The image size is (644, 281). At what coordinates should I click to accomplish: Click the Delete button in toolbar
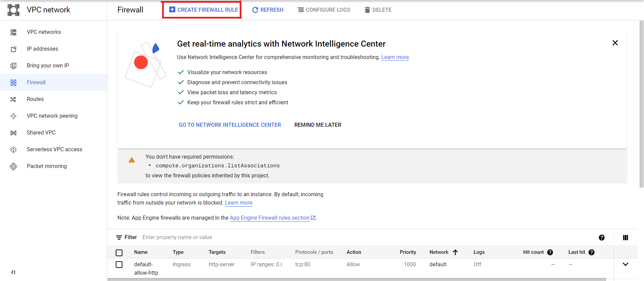click(378, 10)
